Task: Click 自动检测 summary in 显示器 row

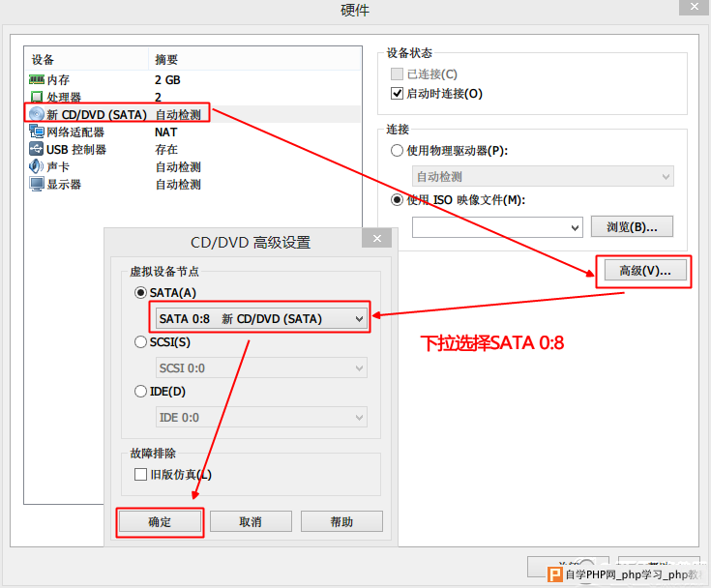Action: (x=178, y=185)
